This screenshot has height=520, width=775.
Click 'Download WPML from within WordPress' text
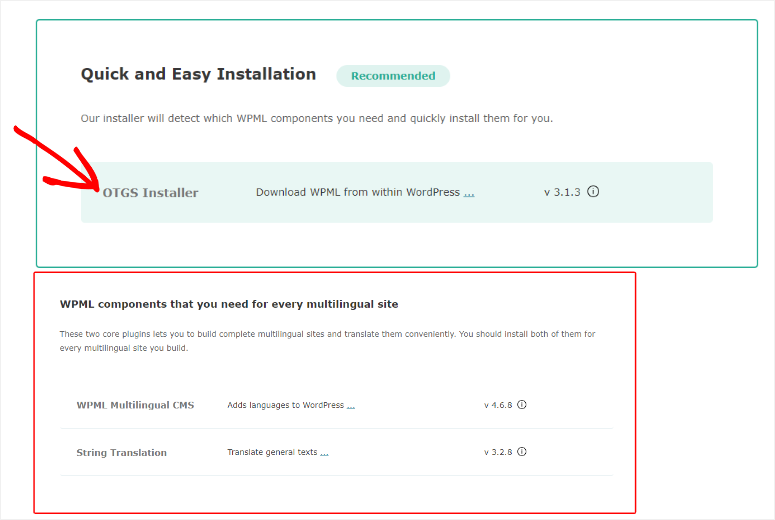(358, 192)
